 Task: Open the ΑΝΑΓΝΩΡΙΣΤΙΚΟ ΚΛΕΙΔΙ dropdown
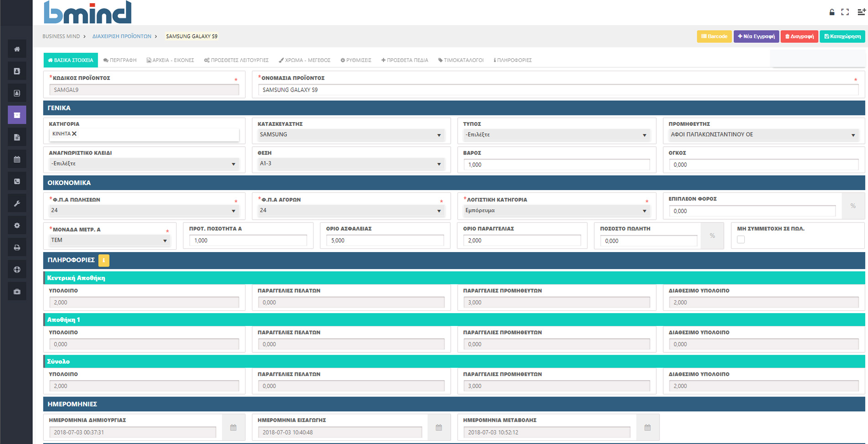coord(144,163)
